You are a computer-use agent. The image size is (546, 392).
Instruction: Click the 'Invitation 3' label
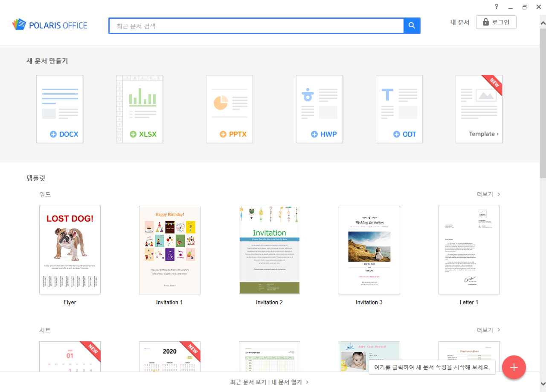369,302
